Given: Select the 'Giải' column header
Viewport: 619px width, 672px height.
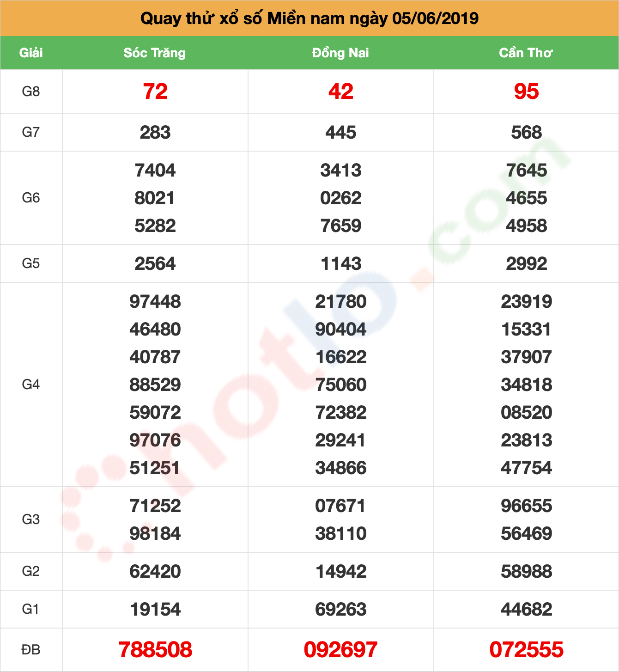Looking at the screenshot, I should [31, 53].
